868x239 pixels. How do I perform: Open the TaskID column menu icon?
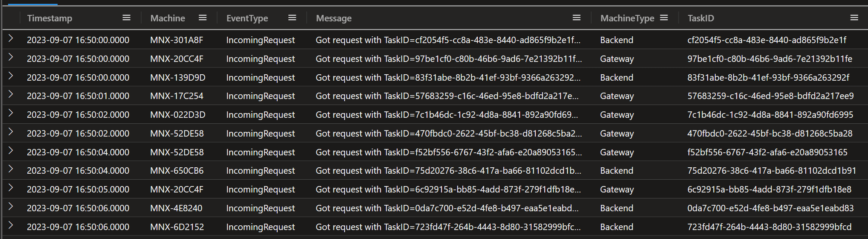click(x=854, y=18)
